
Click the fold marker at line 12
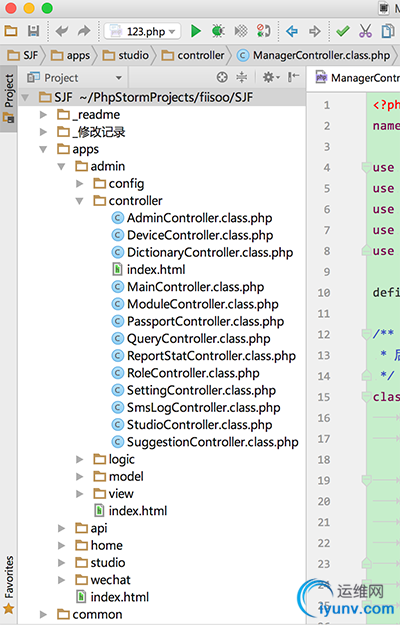[366, 334]
